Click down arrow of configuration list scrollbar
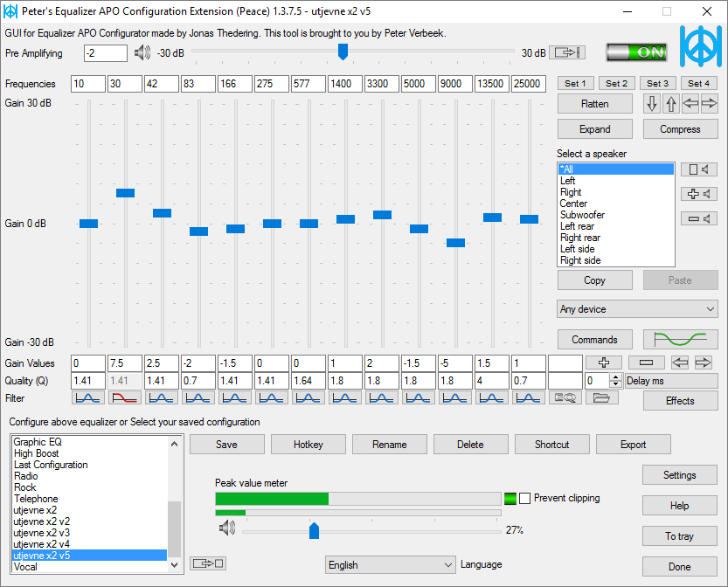Viewport: 728px width, 587px height. coord(175,565)
